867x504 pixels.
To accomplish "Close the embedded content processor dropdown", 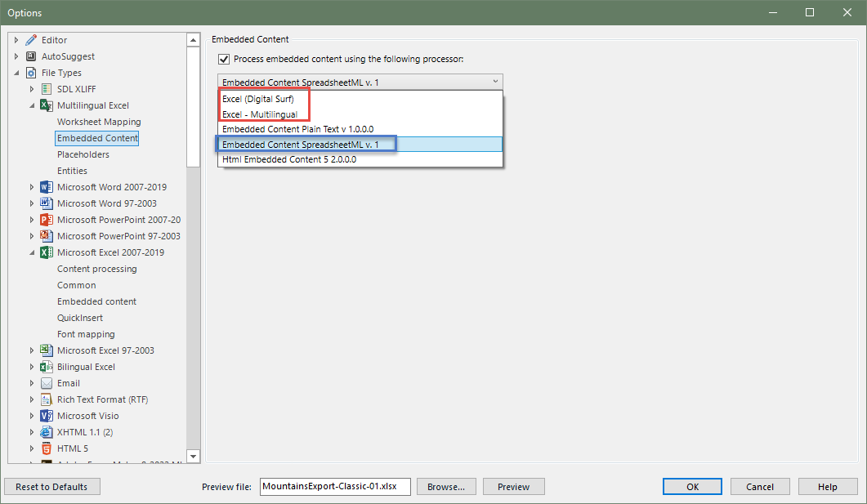I will [495, 82].
